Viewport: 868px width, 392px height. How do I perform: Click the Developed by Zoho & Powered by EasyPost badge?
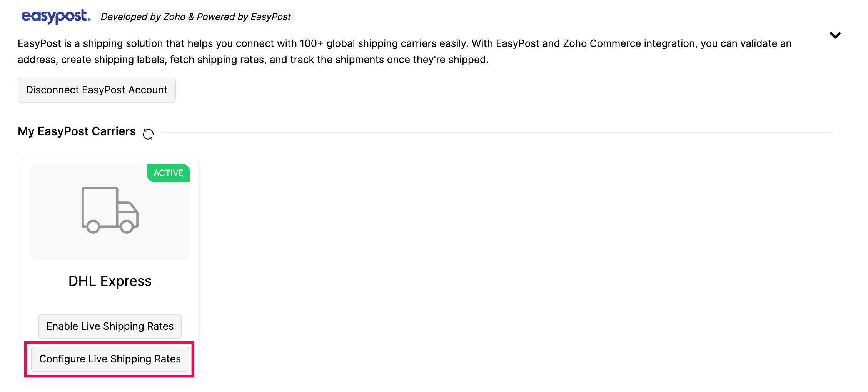pos(195,17)
